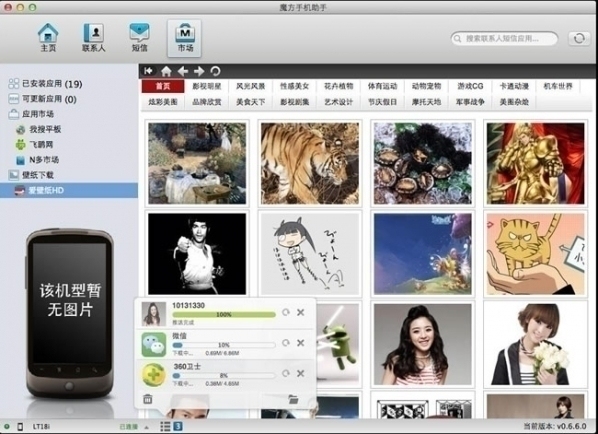Expand the 已连接 arrow in status bar
Image resolution: width=598 pixels, height=434 pixels.
pyautogui.click(x=146, y=427)
